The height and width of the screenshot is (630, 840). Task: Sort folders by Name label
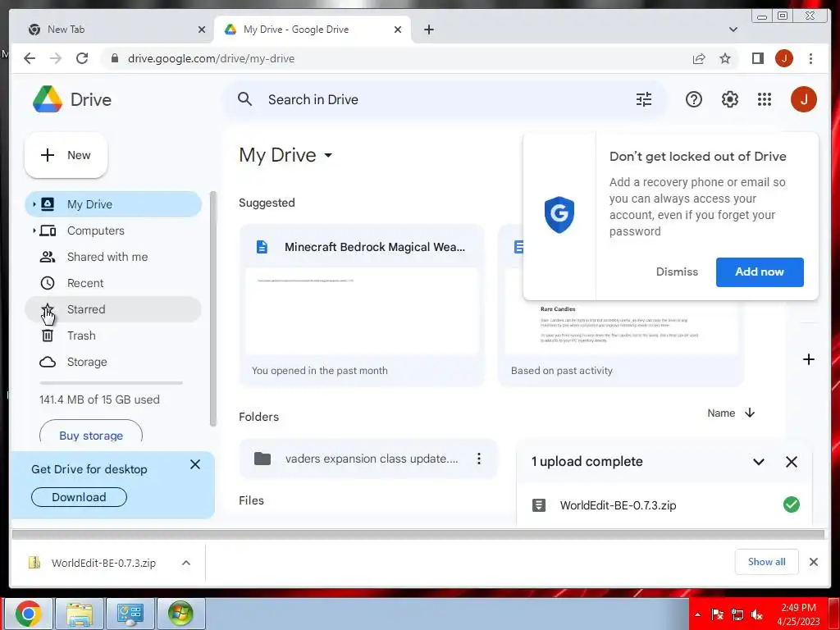pos(720,413)
